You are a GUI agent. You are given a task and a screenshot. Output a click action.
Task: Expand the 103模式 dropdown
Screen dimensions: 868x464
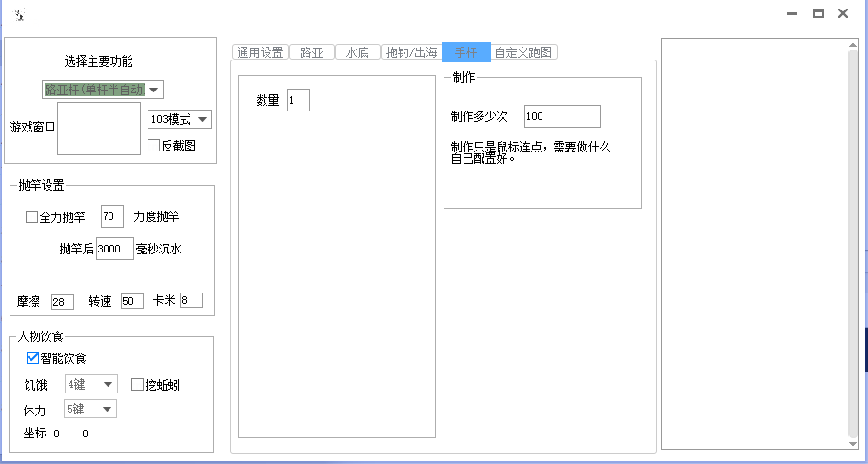pyautogui.click(x=202, y=119)
